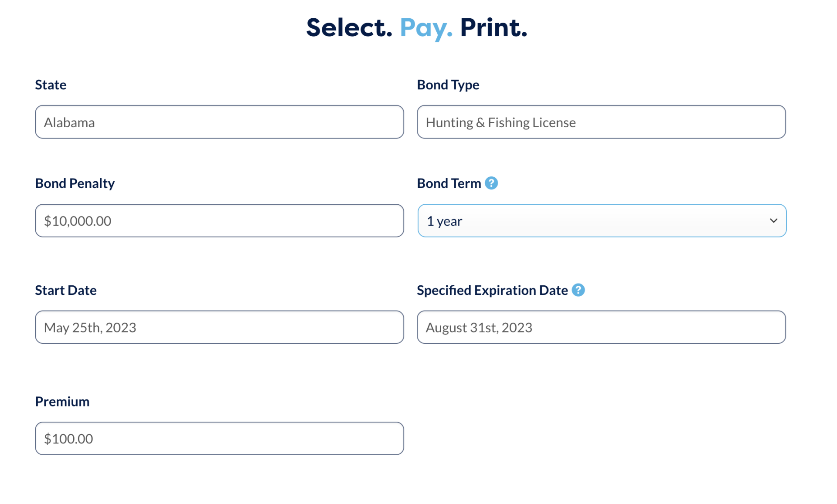The image size is (837, 504).
Task: Open the Bond Term help icon
Action: coord(492,183)
